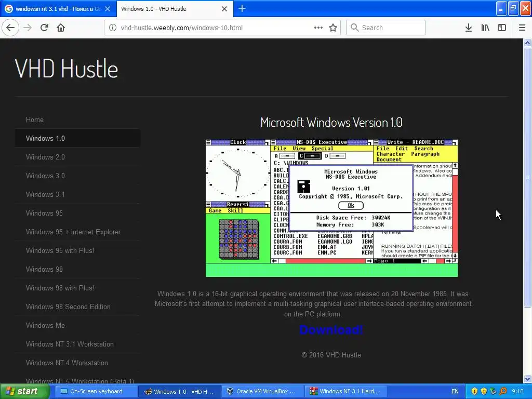The height and width of the screenshot is (399, 532).
Task: Open the Library bookshelf icon
Action: coord(485,28)
